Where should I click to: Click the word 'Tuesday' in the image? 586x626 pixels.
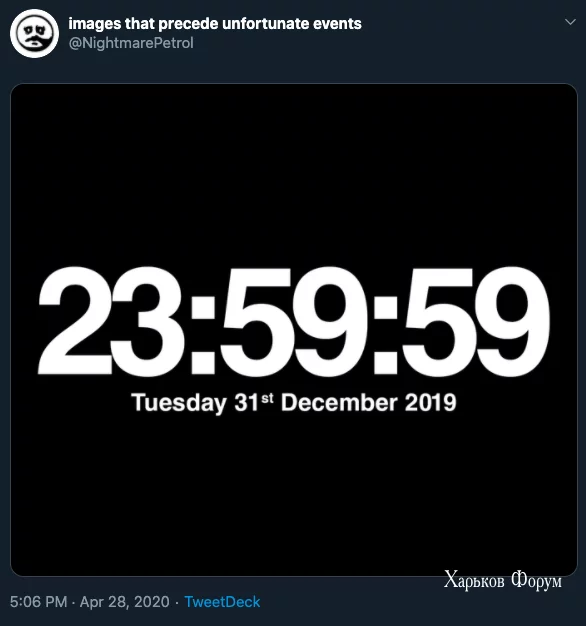[179, 403]
